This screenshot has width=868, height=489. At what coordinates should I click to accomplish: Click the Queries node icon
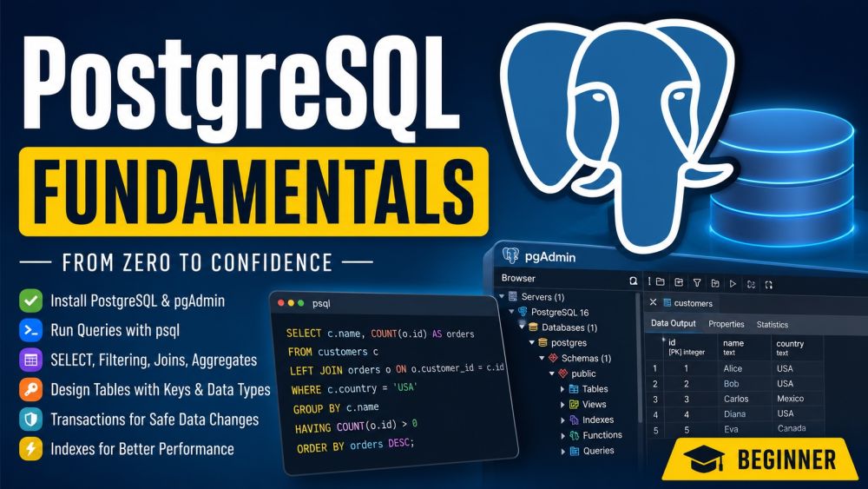click(575, 451)
